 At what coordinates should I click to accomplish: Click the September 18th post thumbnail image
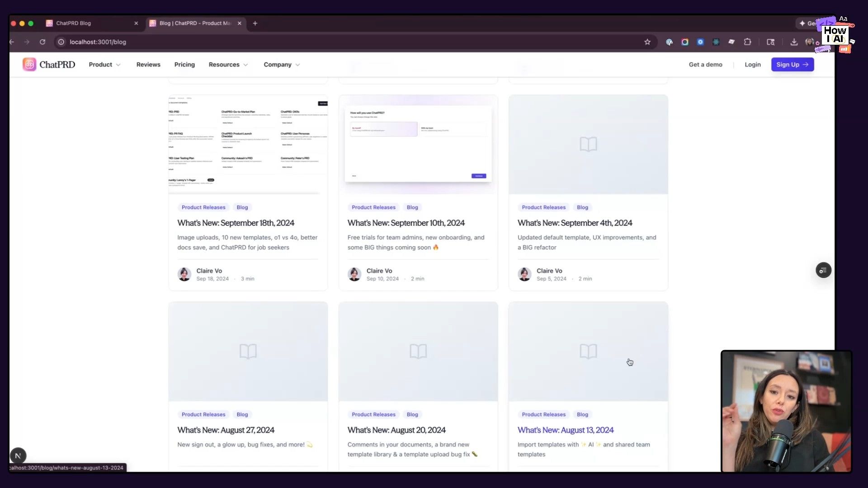pos(248,145)
